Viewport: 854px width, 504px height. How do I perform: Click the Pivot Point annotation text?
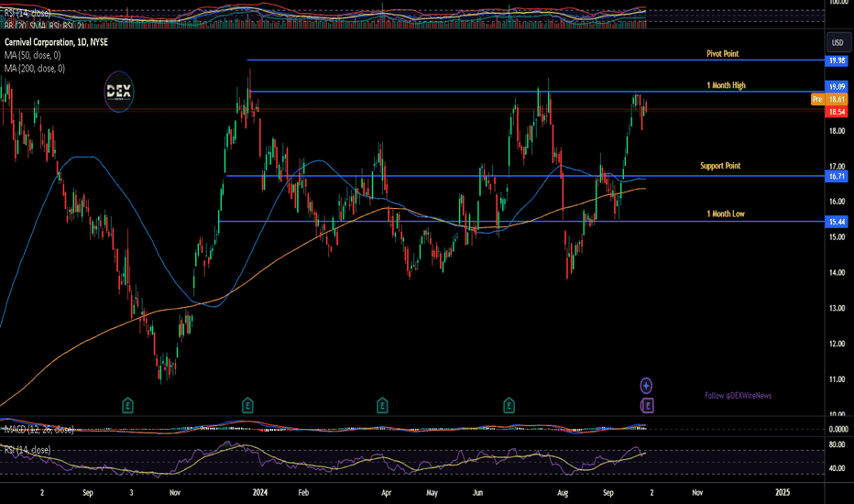(x=722, y=53)
